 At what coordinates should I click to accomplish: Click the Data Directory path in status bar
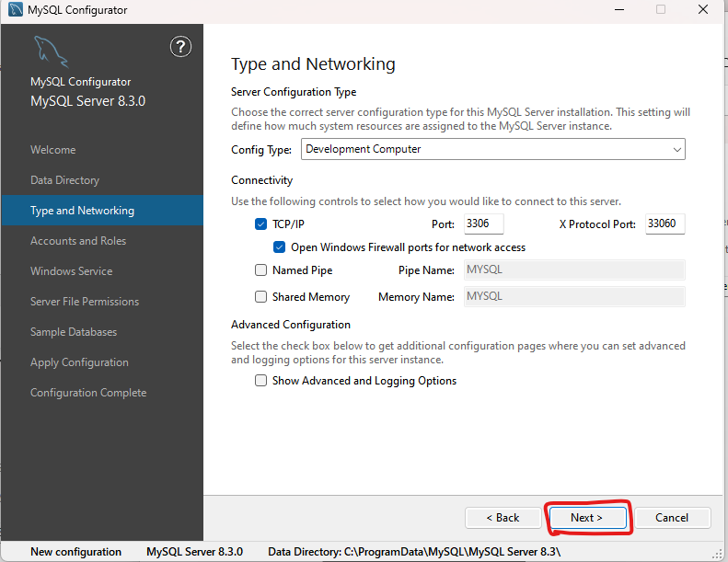point(414,552)
